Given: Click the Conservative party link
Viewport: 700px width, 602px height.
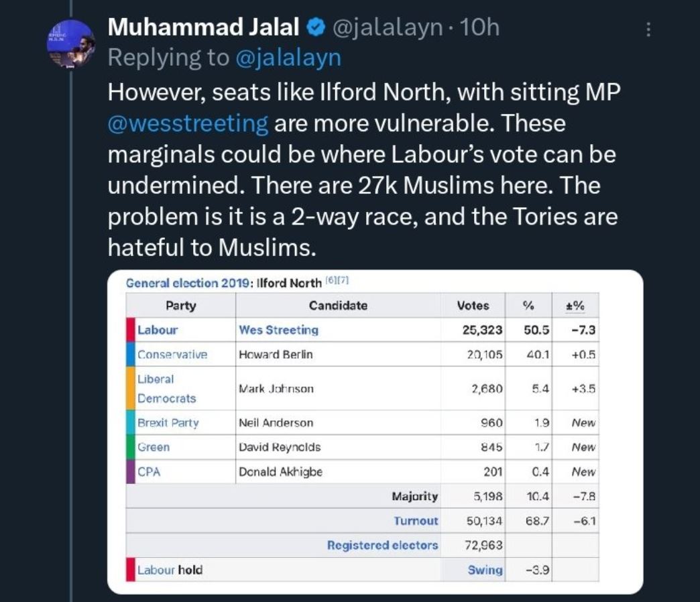Looking at the screenshot, I should pos(172,355).
